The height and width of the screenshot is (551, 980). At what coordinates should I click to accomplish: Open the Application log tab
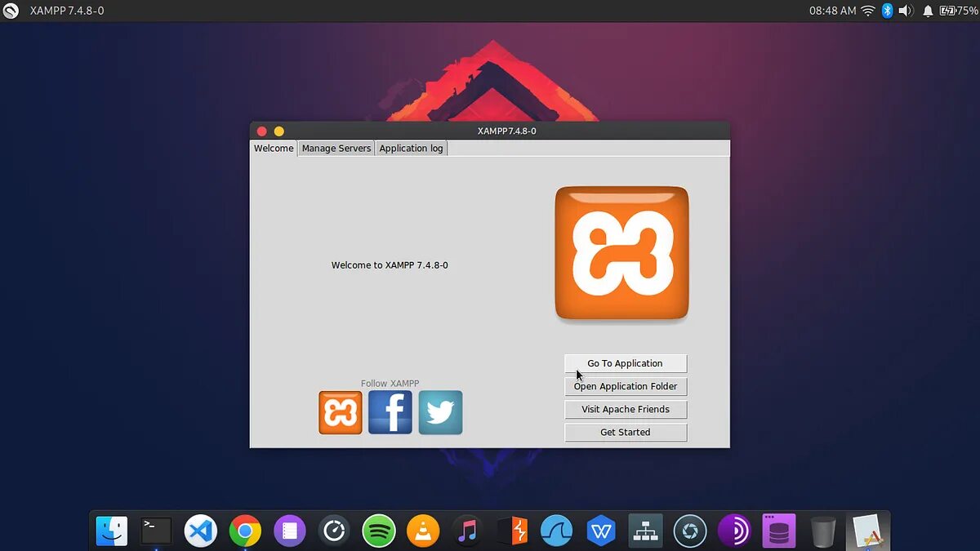click(411, 149)
